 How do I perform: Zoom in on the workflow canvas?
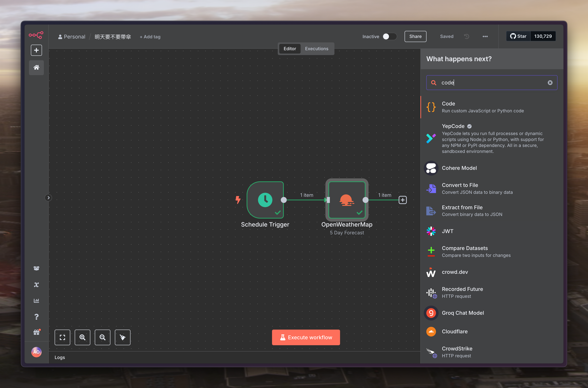click(82, 337)
